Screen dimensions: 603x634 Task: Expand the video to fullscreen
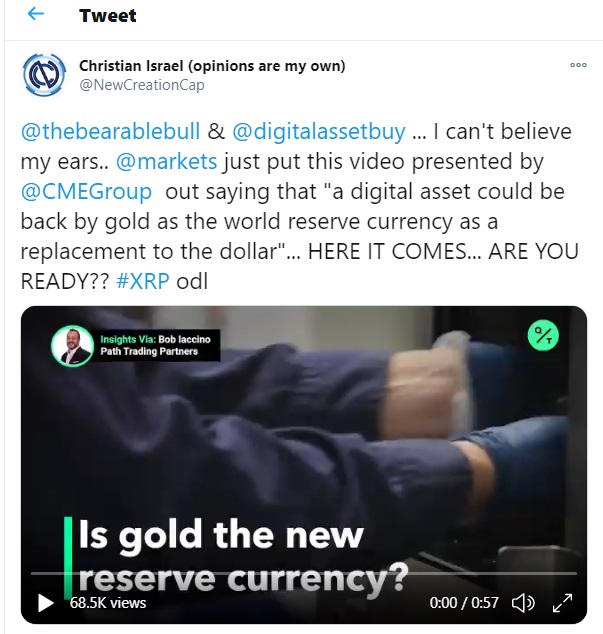click(563, 603)
